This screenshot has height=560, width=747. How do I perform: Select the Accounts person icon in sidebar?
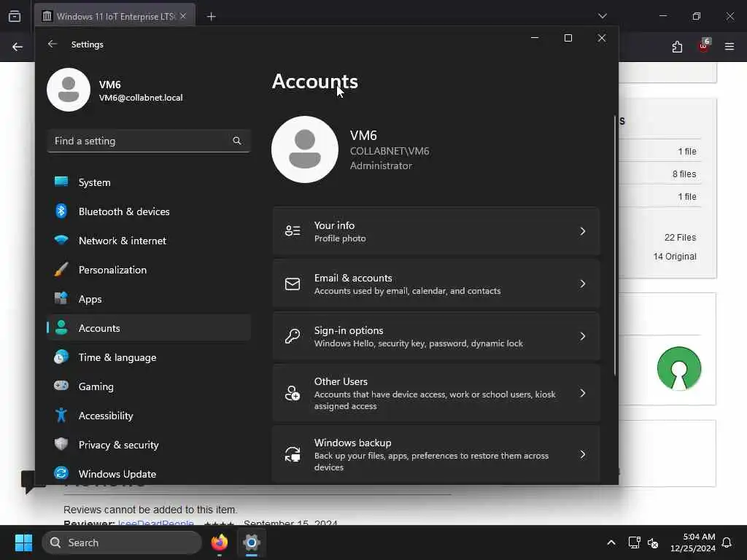coord(61,327)
